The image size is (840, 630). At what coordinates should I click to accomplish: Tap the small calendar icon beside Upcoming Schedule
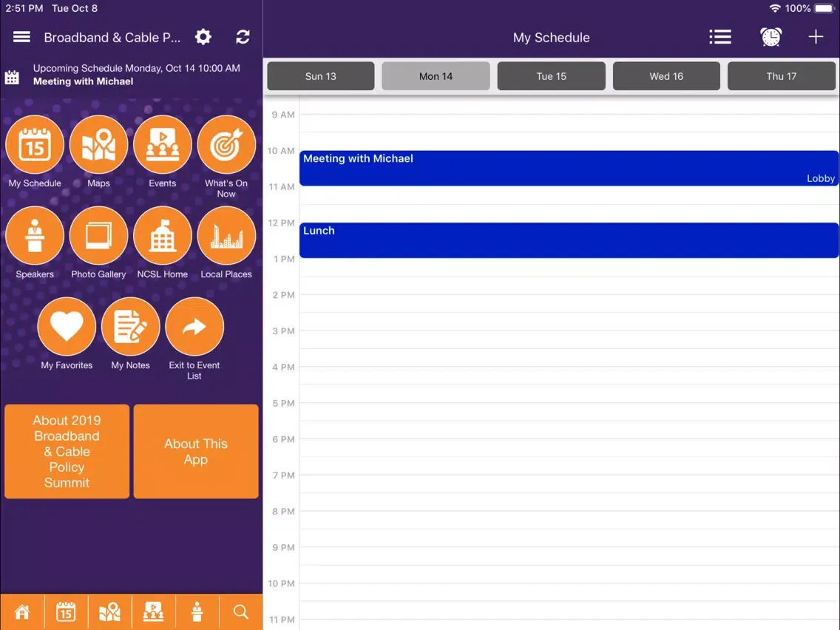point(12,77)
